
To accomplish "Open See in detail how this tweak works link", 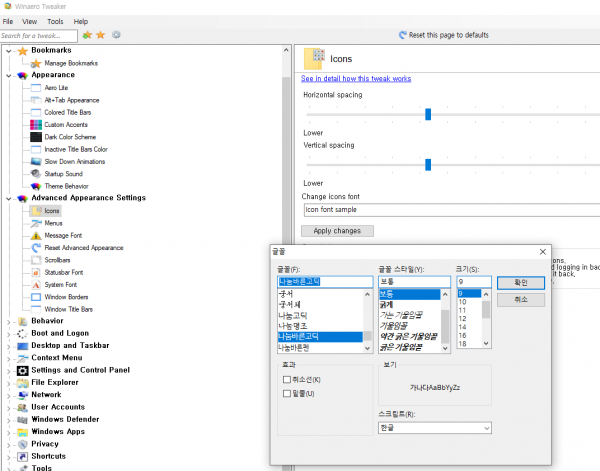I will pos(356,78).
